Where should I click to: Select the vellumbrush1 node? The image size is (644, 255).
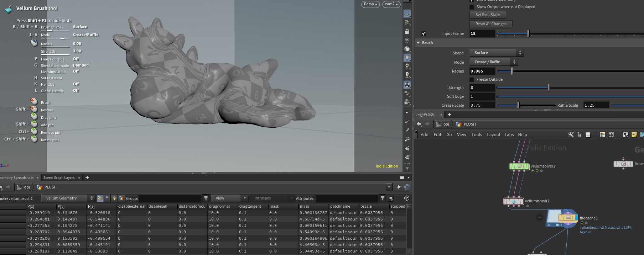(x=514, y=201)
